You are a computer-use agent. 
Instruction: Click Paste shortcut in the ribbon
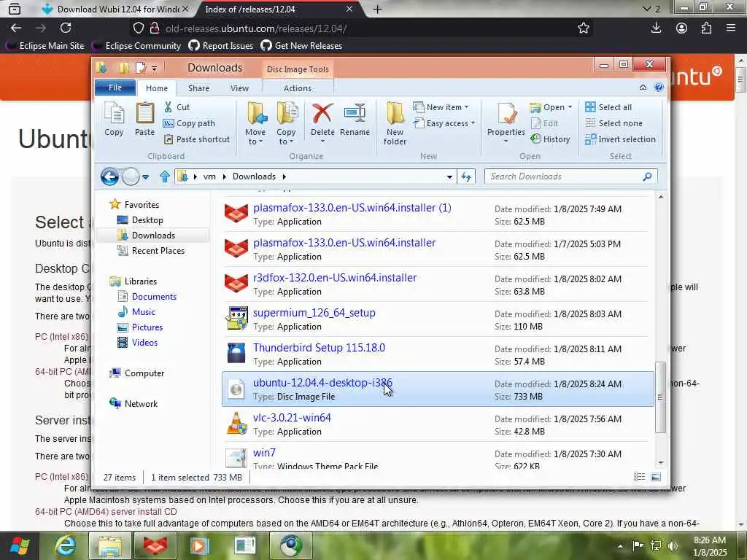197,139
